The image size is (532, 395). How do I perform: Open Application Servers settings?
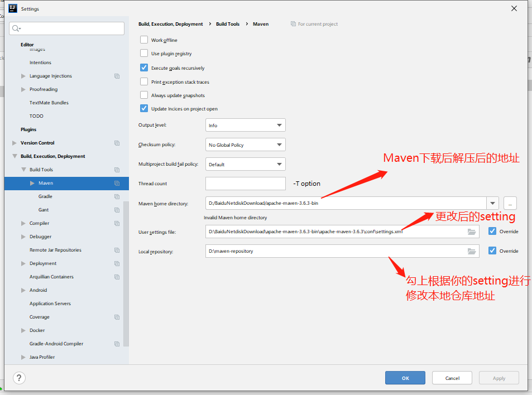50,304
